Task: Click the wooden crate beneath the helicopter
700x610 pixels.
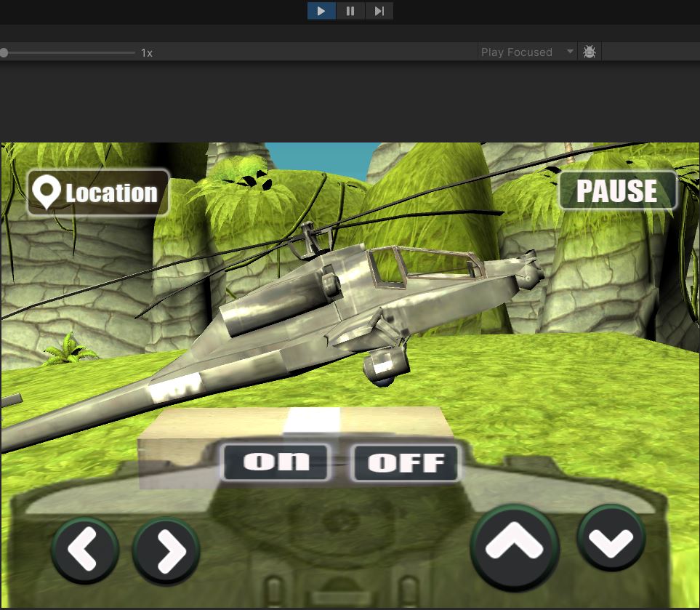Action: [218, 429]
